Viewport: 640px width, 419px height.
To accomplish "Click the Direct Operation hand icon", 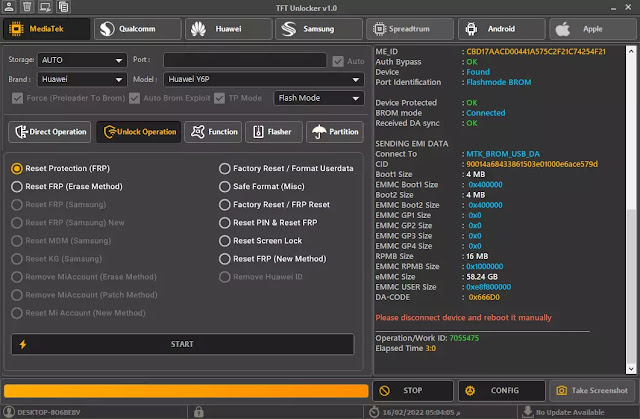I will click(x=21, y=132).
